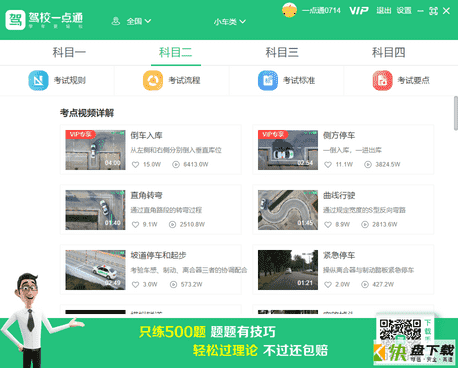Switch to the 科目三 tab
This screenshot has width=458, height=368.
tap(282, 52)
